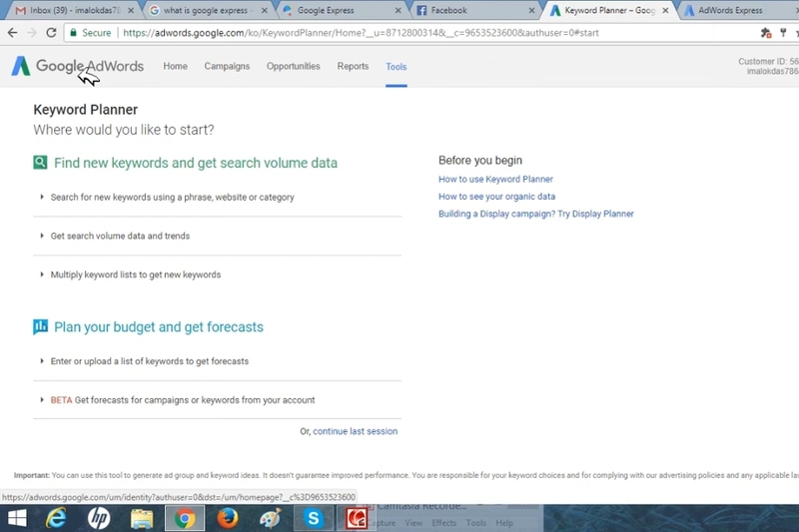The image size is (799, 532).
Task: Open 'Try Display Planner' link
Action: pyautogui.click(x=595, y=214)
